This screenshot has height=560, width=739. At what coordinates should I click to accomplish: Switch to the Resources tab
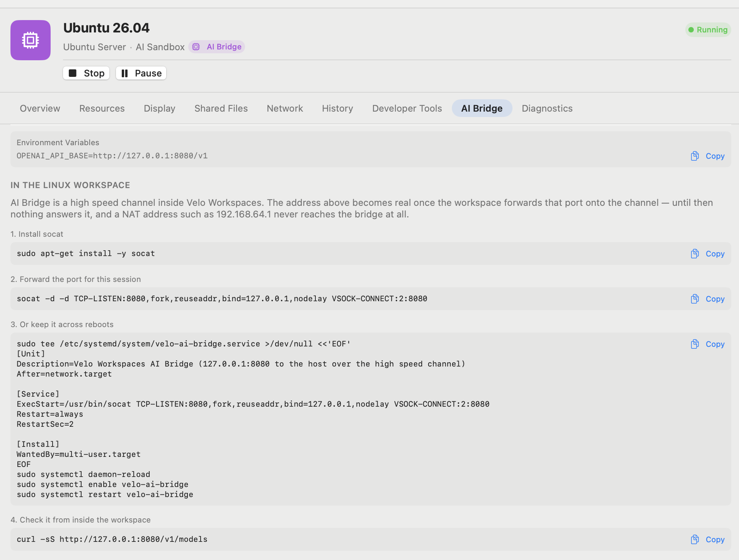pos(102,109)
